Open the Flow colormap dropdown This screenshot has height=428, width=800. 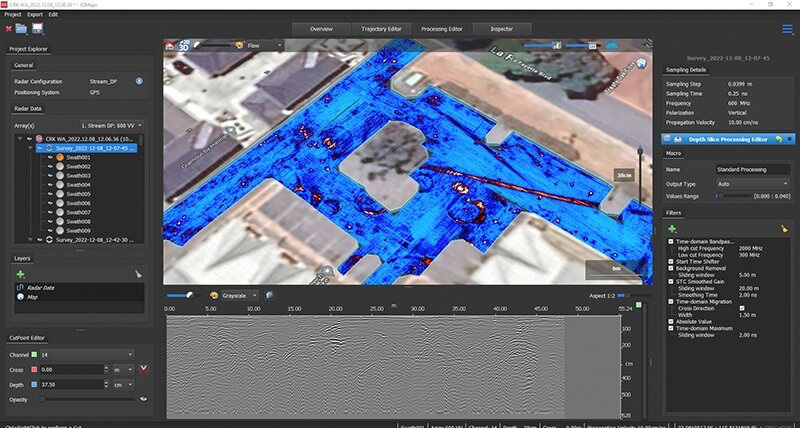pyautogui.click(x=265, y=45)
